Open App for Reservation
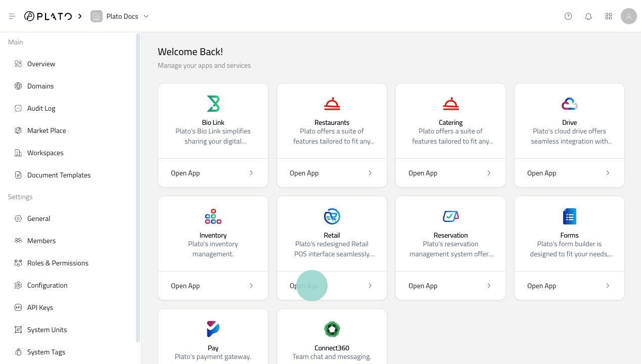The image size is (641, 364). (x=451, y=286)
